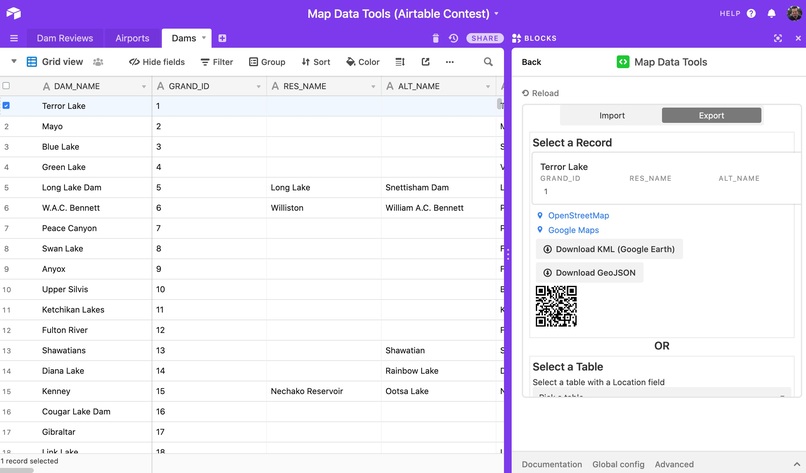
Task: Click share view export icon
Action: [x=426, y=62]
